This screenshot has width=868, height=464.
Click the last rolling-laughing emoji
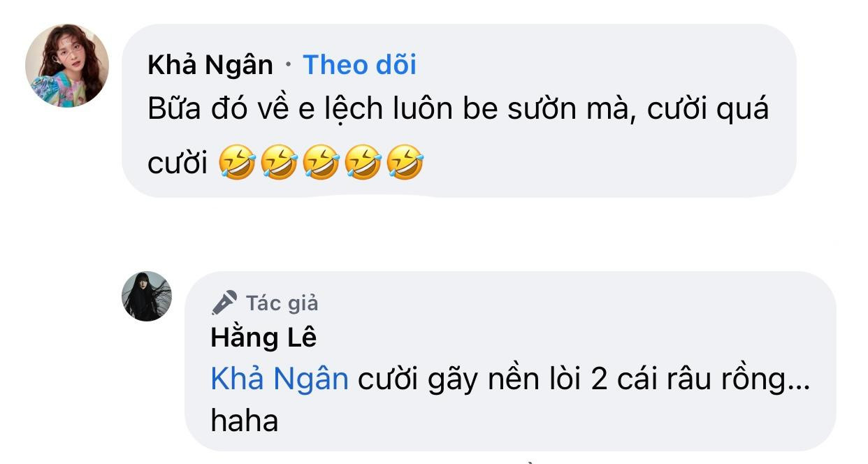click(x=405, y=162)
